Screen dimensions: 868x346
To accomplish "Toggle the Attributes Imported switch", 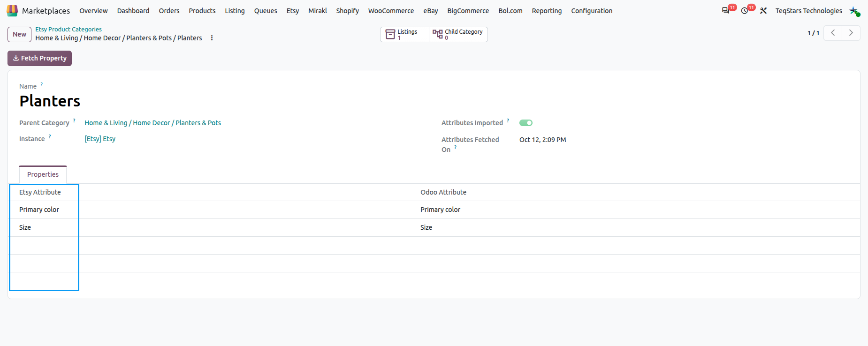I will click(526, 123).
